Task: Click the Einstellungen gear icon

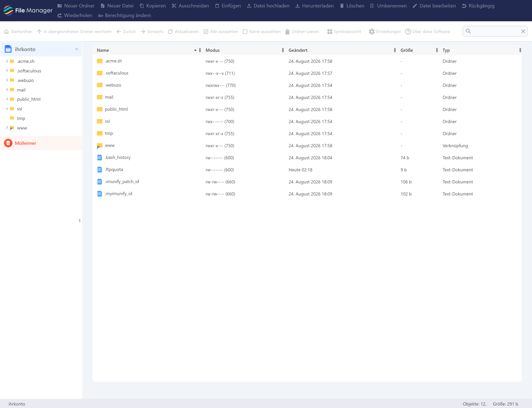Action: coord(372,32)
